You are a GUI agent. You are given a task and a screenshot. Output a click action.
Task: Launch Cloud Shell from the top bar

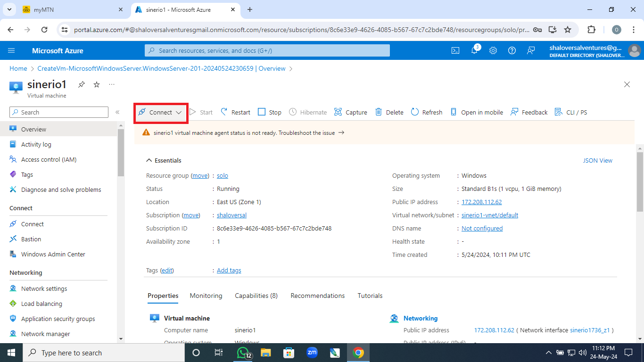(x=455, y=50)
